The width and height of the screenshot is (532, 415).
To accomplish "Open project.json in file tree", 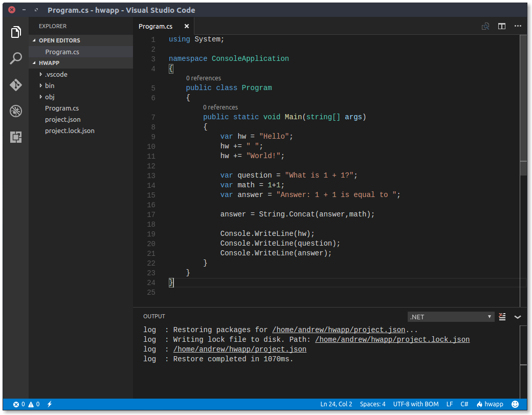I will tap(81, 119).
